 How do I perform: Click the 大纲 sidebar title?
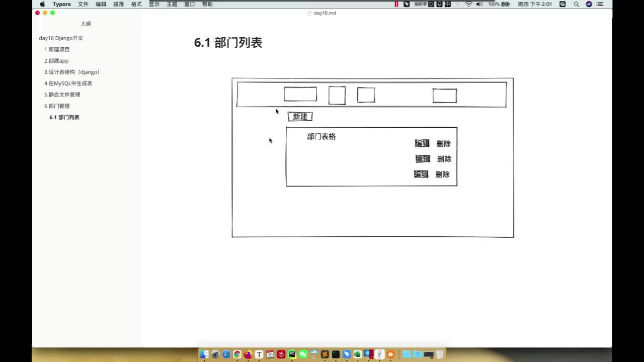pyautogui.click(x=86, y=24)
